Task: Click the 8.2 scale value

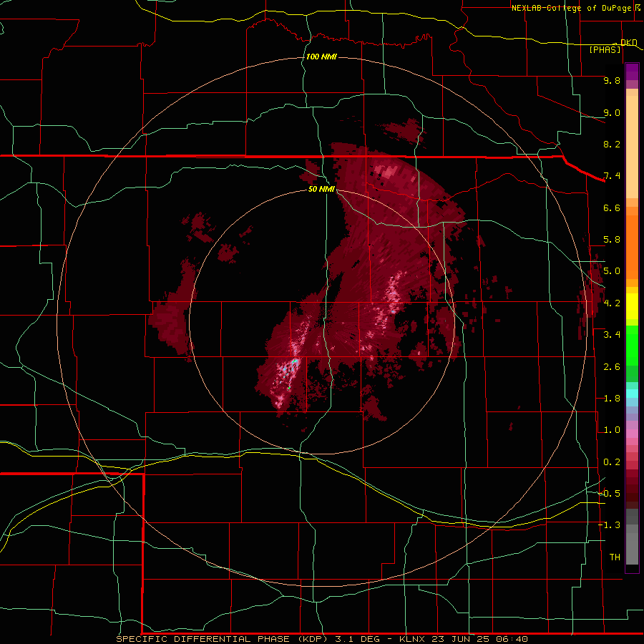Action: pos(612,144)
